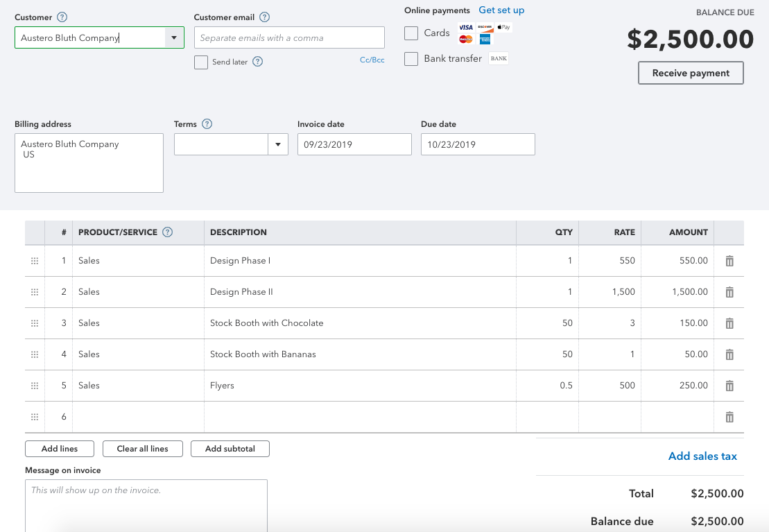Click trash icon on empty line 6

point(729,417)
